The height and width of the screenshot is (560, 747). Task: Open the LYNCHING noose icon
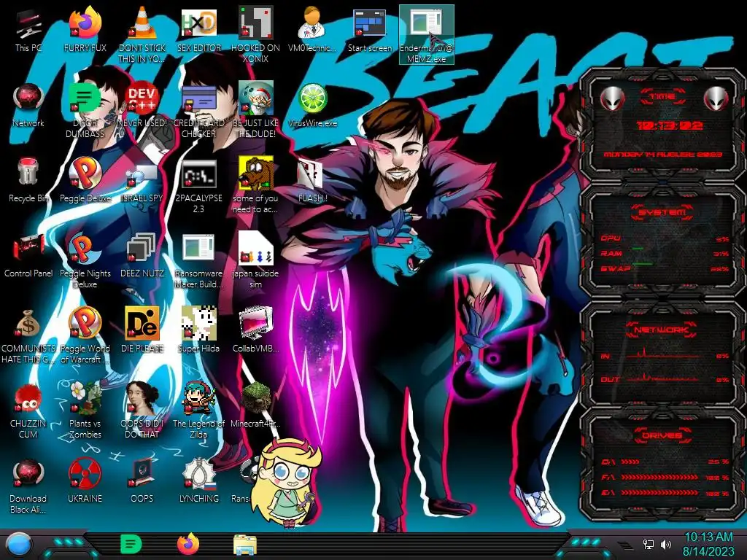[x=198, y=481]
